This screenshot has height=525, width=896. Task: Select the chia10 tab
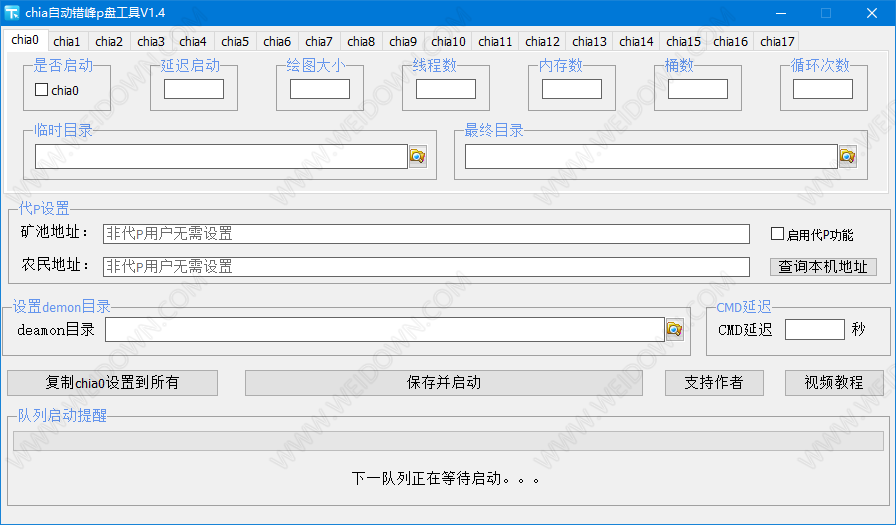click(x=448, y=42)
